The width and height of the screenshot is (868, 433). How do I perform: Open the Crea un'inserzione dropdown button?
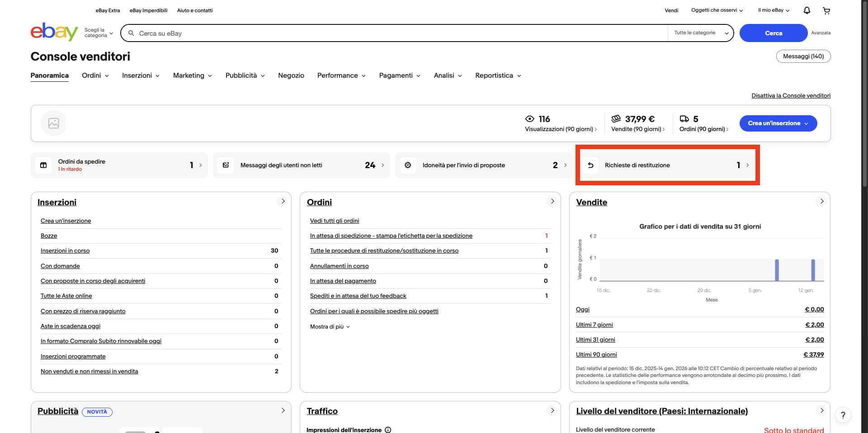(778, 123)
